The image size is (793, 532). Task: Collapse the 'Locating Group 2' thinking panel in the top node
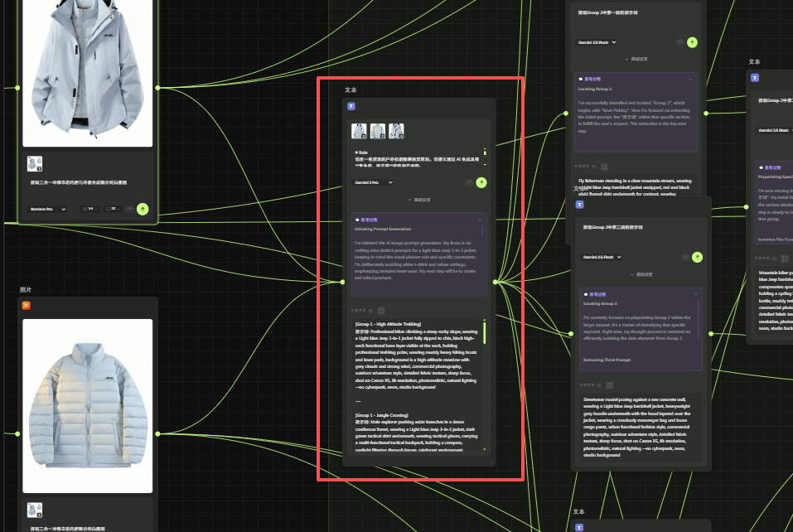[x=692, y=79]
